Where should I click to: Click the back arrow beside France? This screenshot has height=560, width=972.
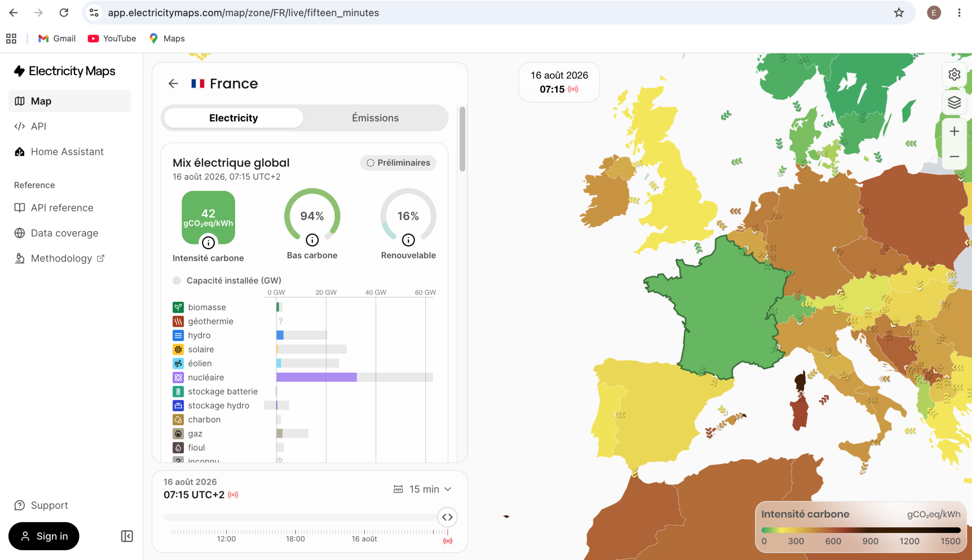click(x=173, y=84)
